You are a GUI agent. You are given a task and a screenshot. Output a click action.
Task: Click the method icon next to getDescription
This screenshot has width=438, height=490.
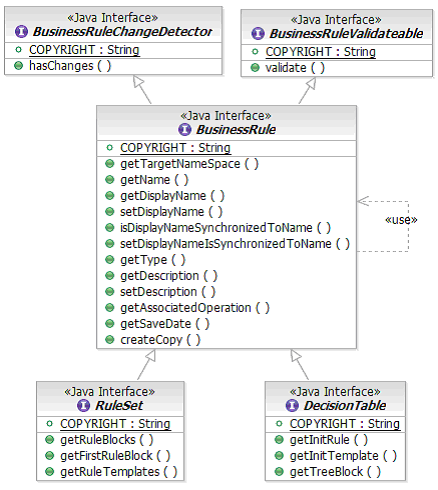pyautogui.click(x=110, y=276)
